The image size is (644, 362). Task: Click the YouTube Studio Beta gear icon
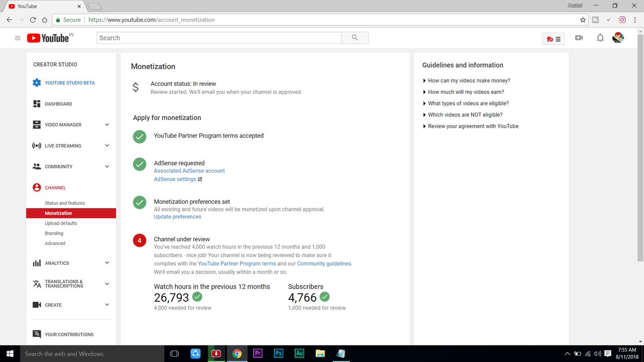click(x=36, y=83)
